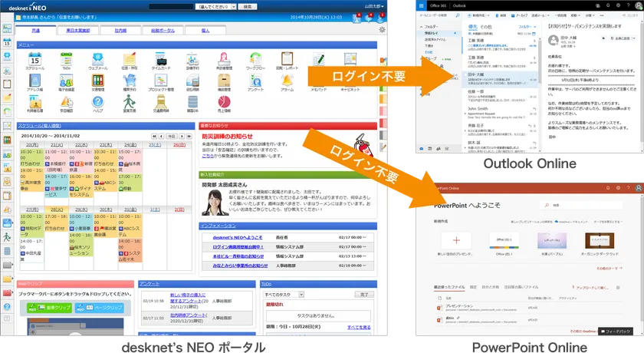644x353 pixels.
Task: Switch to the 社内報 portal tab
Action: tap(120, 31)
